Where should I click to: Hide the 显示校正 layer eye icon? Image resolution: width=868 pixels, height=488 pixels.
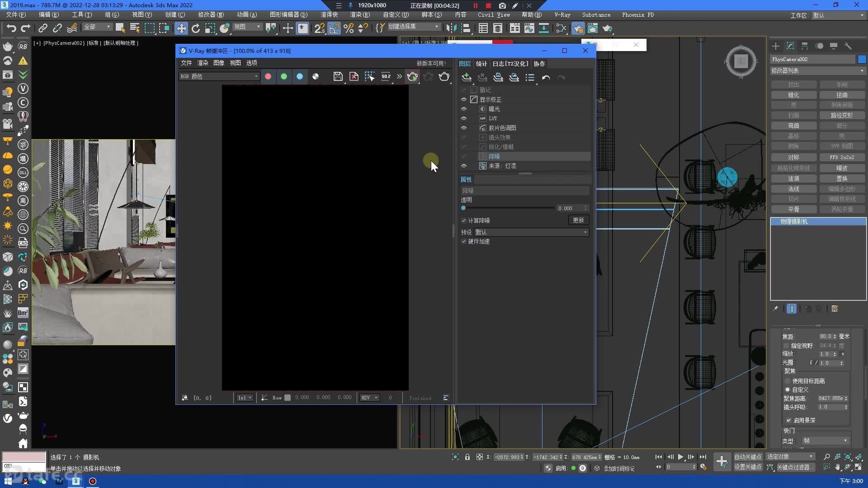(x=464, y=99)
